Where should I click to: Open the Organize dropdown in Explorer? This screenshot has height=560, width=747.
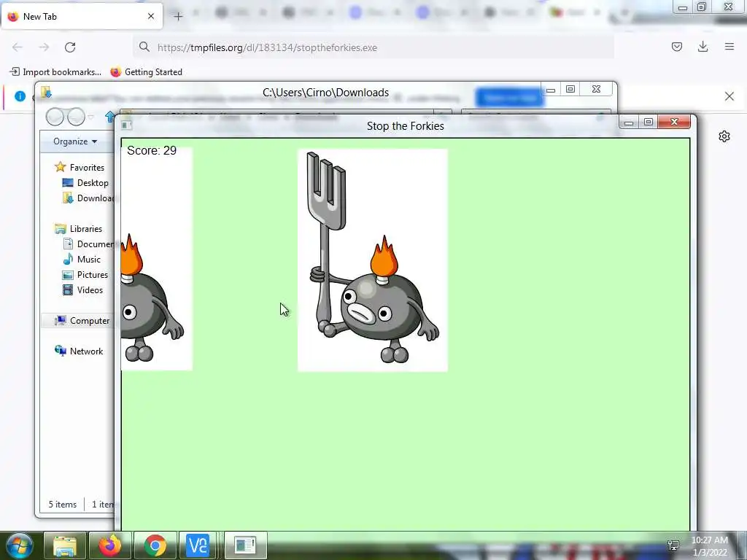(x=75, y=141)
